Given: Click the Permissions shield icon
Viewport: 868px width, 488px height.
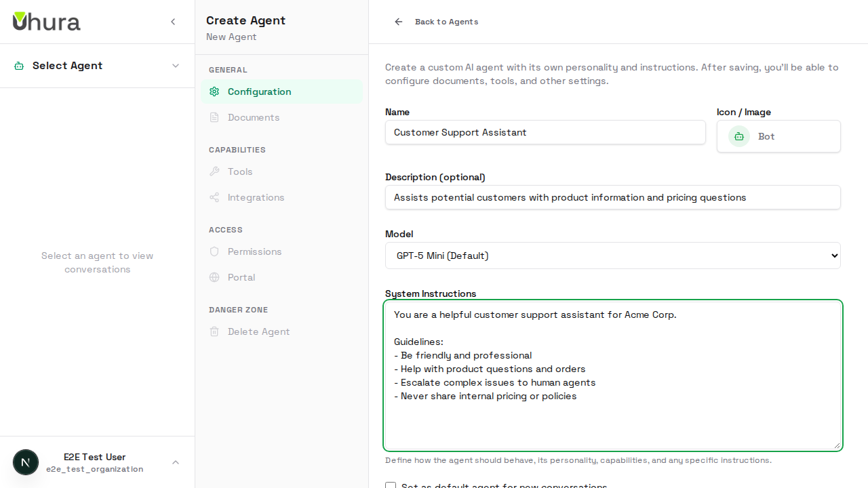Looking at the screenshot, I should click(214, 251).
